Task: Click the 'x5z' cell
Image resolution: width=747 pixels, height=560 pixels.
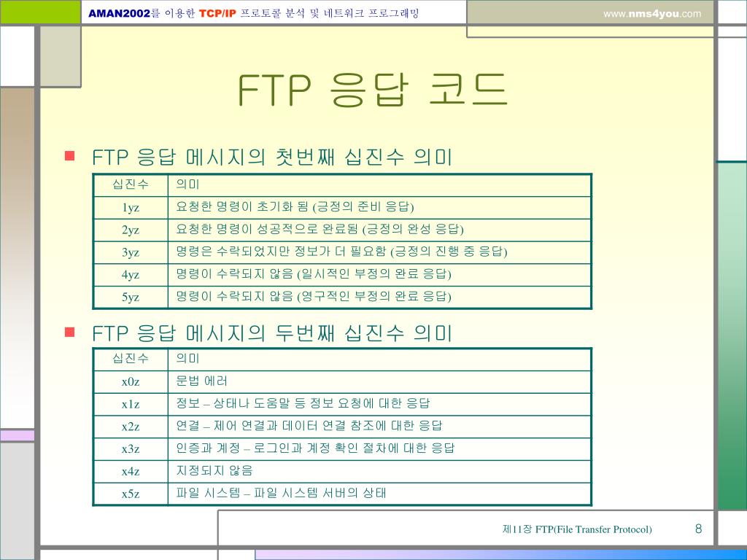Action: (131, 494)
